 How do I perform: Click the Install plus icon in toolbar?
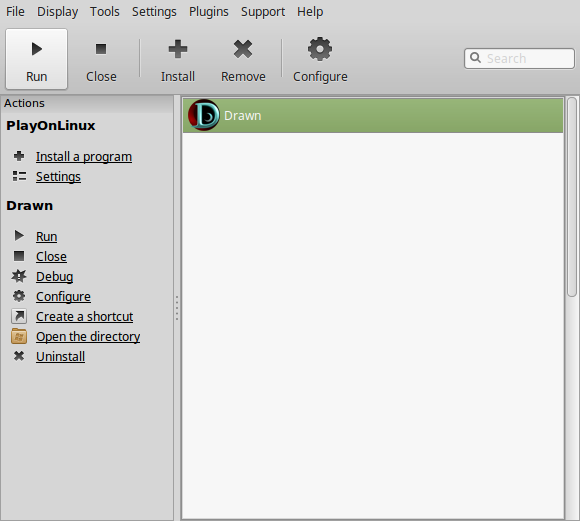click(x=178, y=49)
